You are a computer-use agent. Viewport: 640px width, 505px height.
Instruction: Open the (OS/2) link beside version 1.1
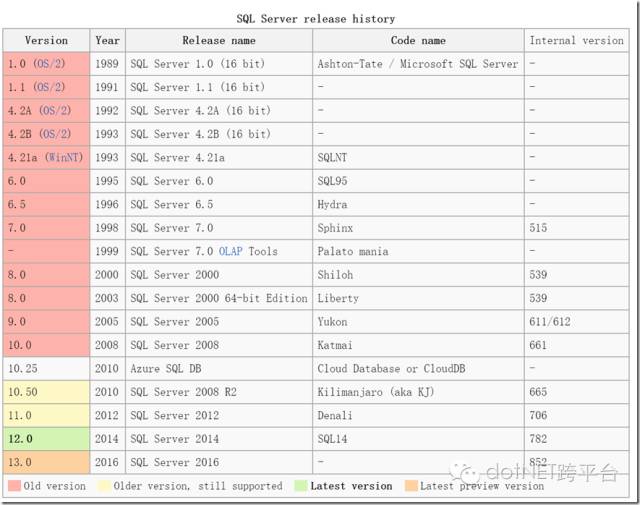(49, 87)
